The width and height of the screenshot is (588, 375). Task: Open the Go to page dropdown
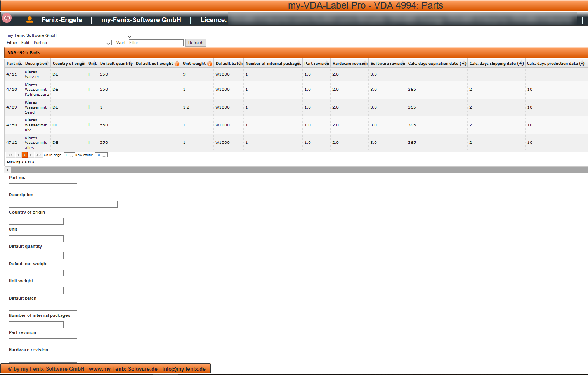tap(69, 155)
